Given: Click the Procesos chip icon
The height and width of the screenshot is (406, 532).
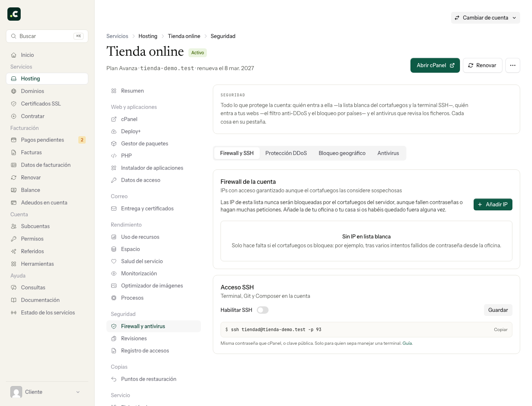Looking at the screenshot, I should (x=114, y=298).
